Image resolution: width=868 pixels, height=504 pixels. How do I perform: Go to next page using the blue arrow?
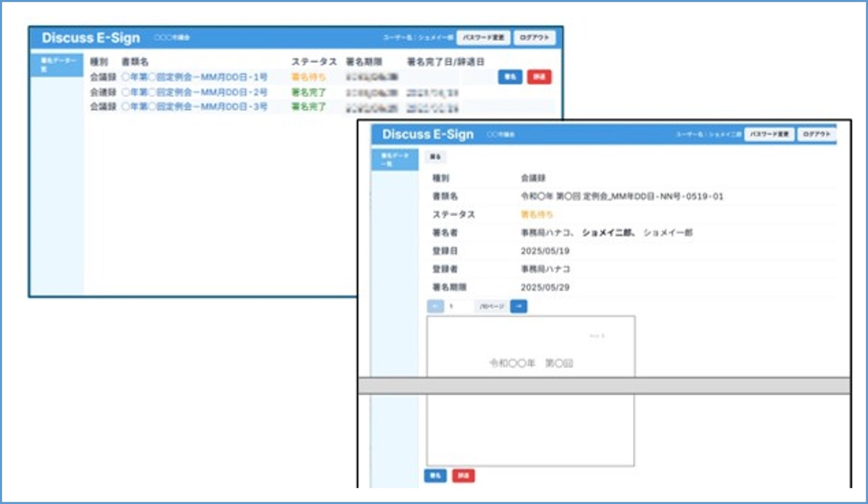519,306
